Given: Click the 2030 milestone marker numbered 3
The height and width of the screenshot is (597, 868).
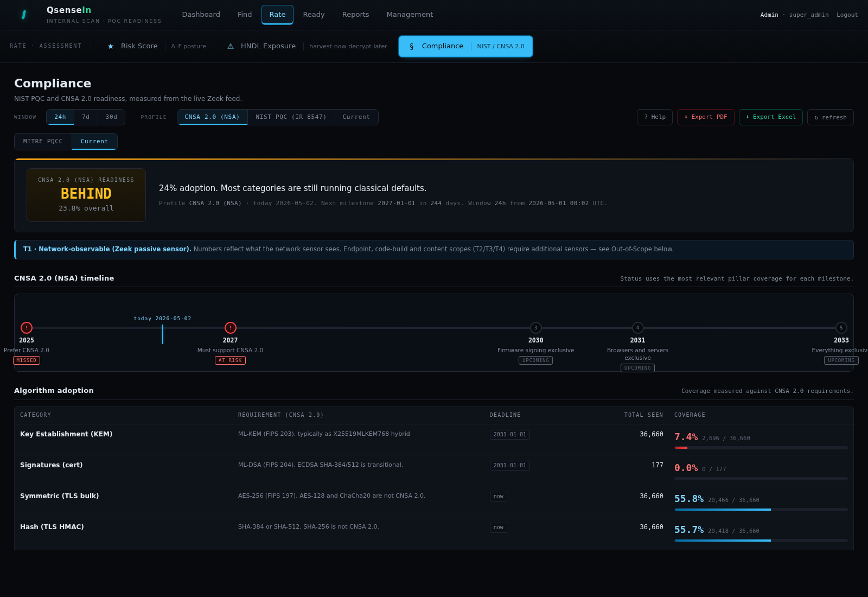Looking at the screenshot, I should pyautogui.click(x=536, y=328).
